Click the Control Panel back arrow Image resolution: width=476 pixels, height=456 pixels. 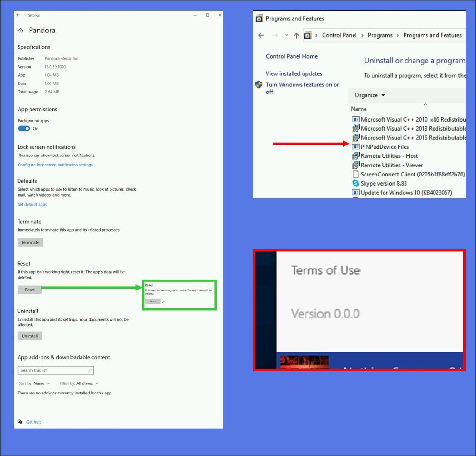[261, 35]
